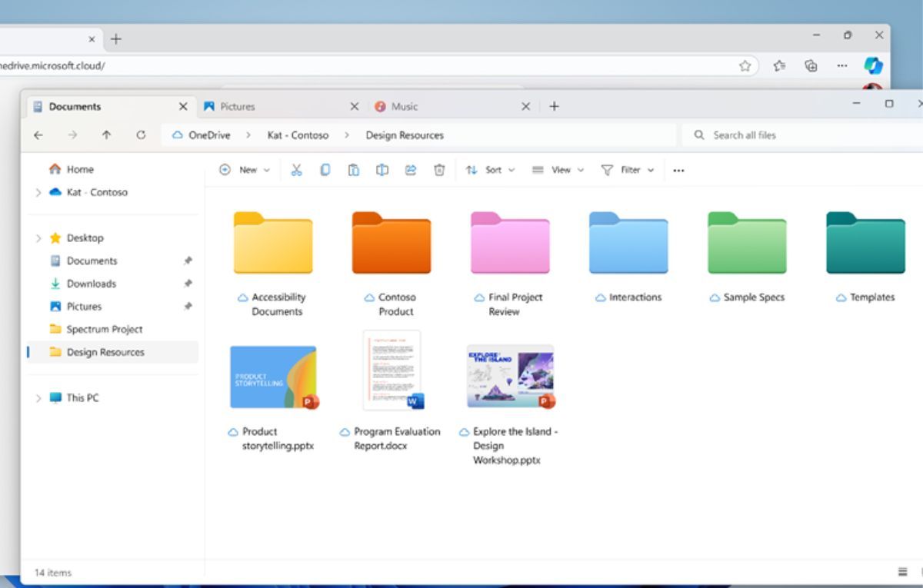The width and height of the screenshot is (923, 588).
Task: Expand the This PC tree node
Action: tap(38, 398)
